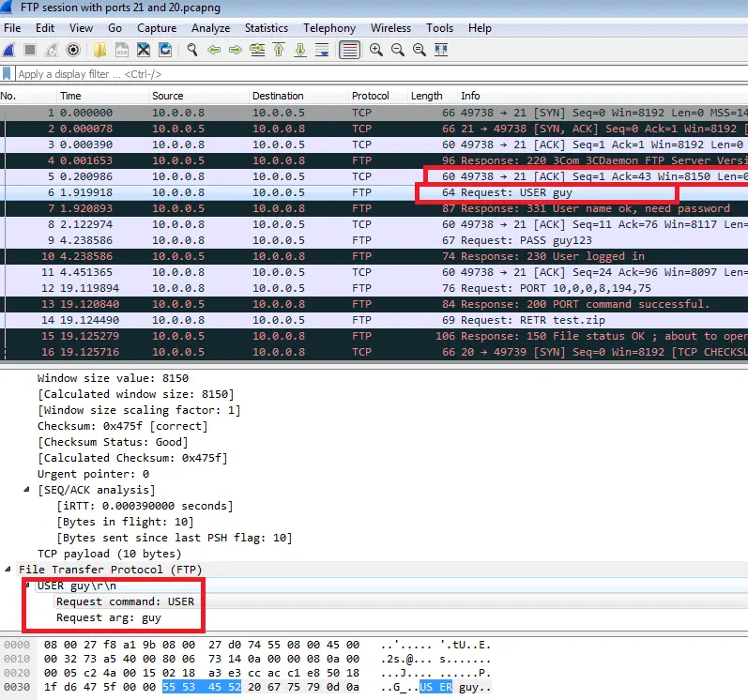Open a capture file folder icon
This screenshot has width=748, height=700.
[99, 50]
